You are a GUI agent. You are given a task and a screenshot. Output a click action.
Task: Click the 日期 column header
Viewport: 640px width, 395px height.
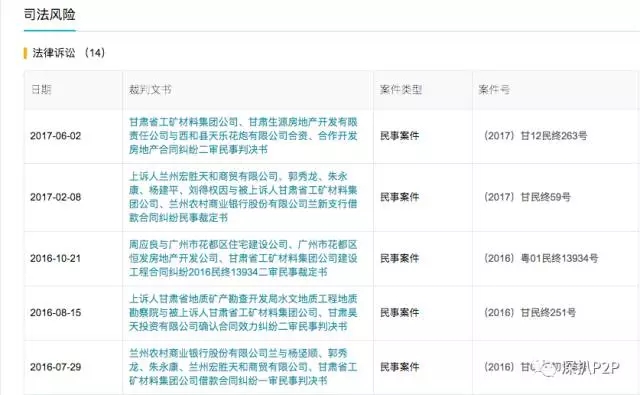click(41, 89)
